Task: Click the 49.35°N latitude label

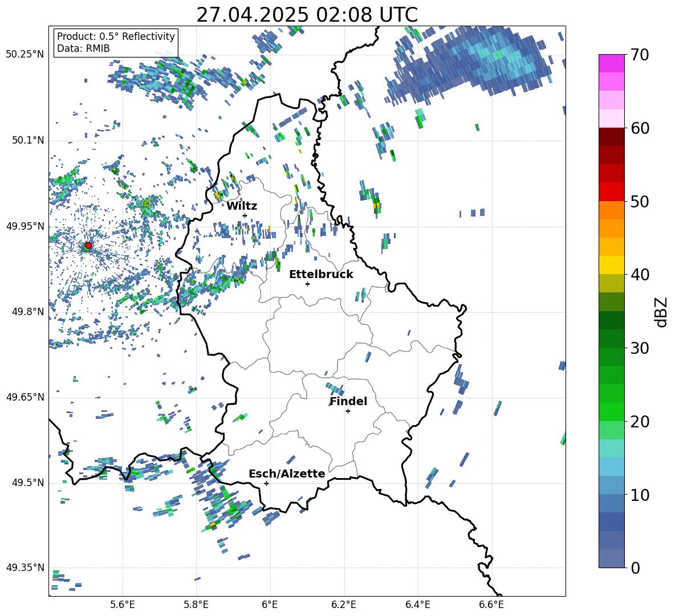Action: pos(25,568)
